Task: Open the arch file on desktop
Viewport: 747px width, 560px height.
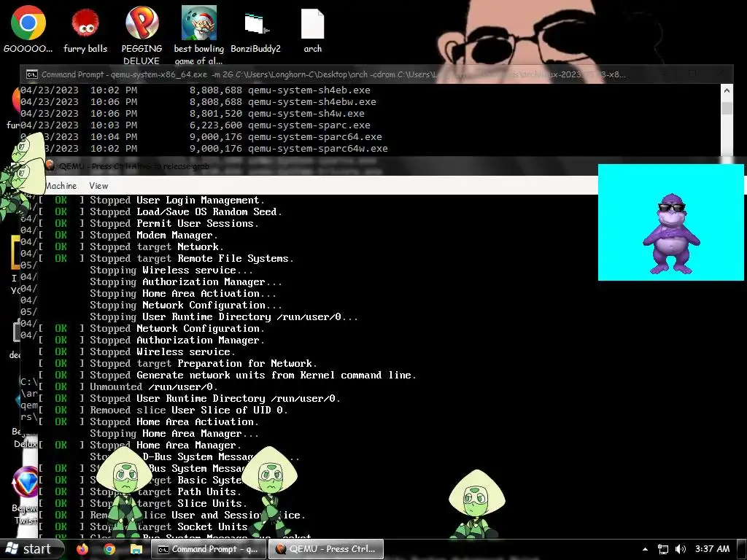Action: pyautogui.click(x=312, y=31)
